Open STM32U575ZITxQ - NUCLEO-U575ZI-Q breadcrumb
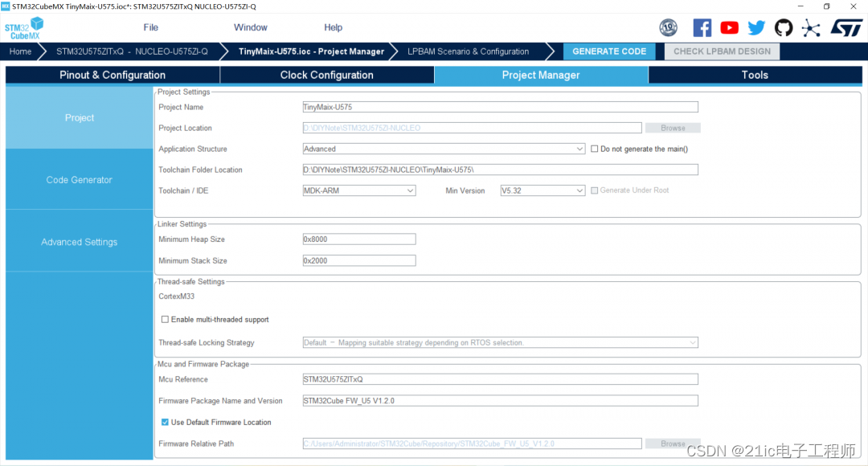This screenshot has width=868, height=466. (132, 51)
